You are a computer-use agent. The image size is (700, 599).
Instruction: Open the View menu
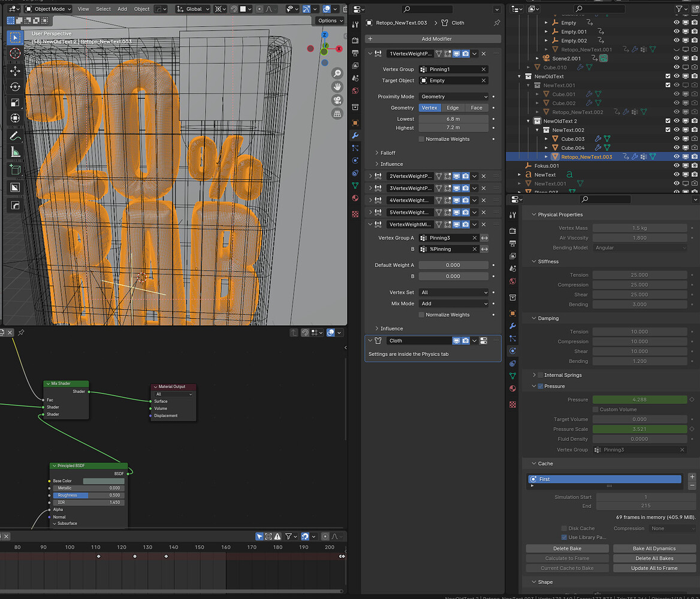[83, 9]
